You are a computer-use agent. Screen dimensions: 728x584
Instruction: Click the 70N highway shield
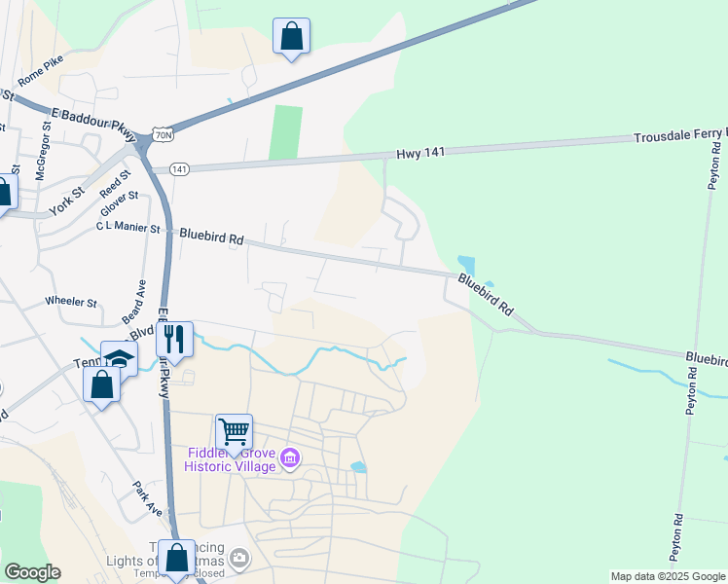pyautogui.click(x=164, y=134)
